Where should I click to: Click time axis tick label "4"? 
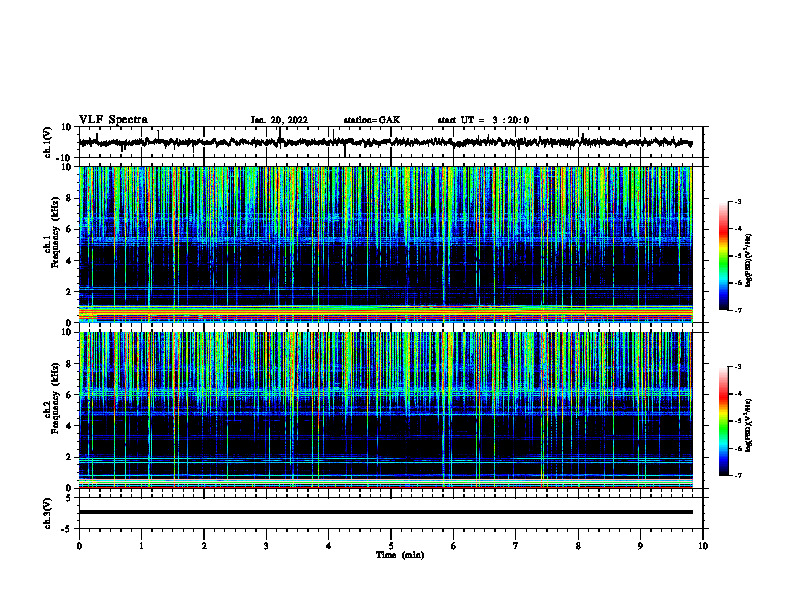pos(329,546)
